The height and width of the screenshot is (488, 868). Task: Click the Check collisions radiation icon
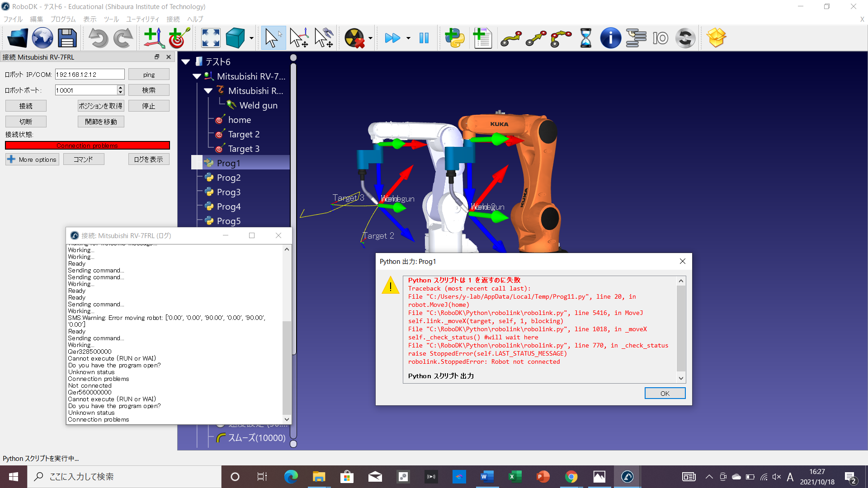tap(354, 38)
